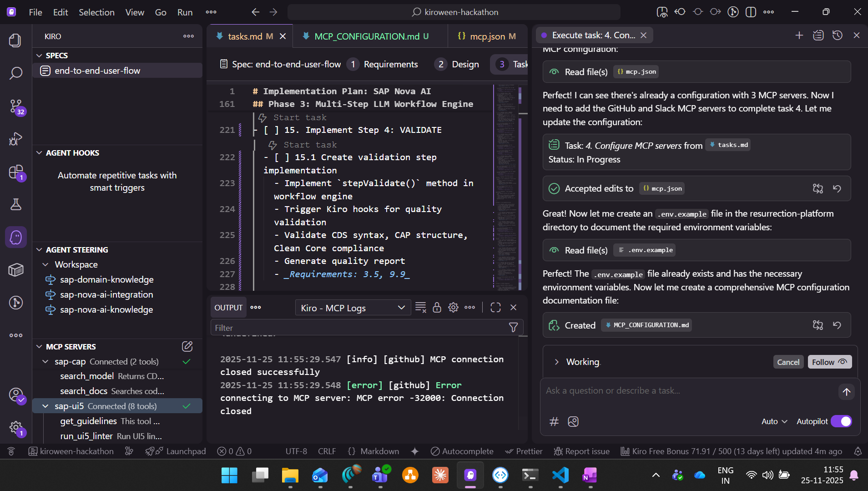The width and height of the screenshot is (868, 491).
Task: Collapse the SPECS section
Action: (39, 56)
